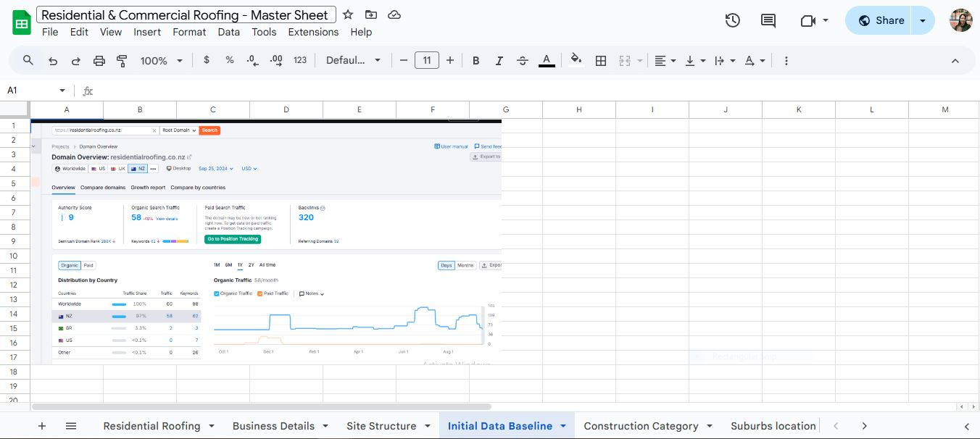Open the Extensions menu
Screen dimensions: 980x439
313,32
